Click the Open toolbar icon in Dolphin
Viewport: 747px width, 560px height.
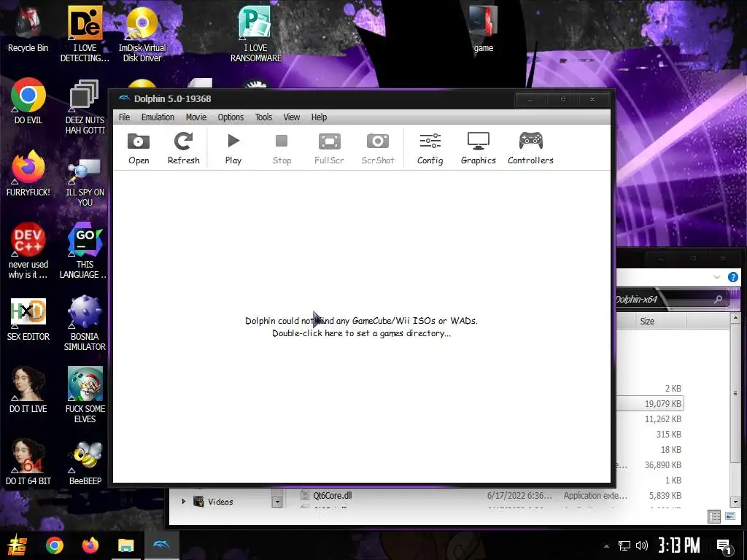139,148
